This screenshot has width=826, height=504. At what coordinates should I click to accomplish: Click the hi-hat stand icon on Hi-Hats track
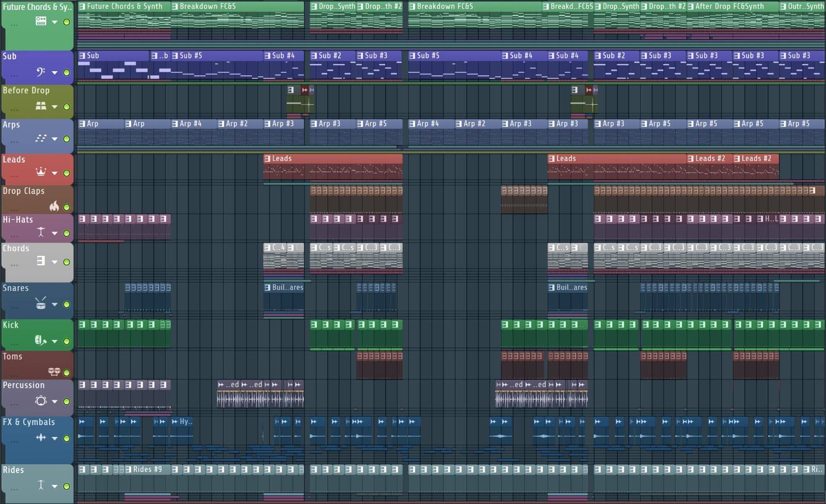[41, 232]
